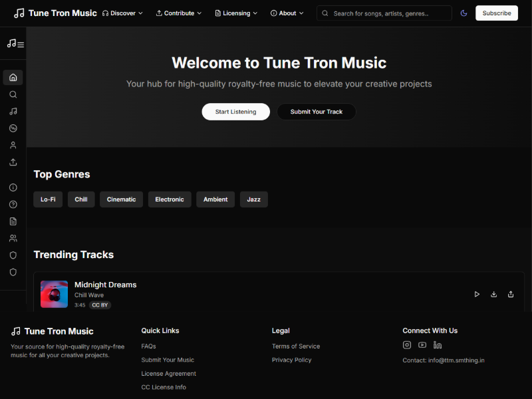
Task: Click the Home icon in the sidebar
Action: [13, 77]
